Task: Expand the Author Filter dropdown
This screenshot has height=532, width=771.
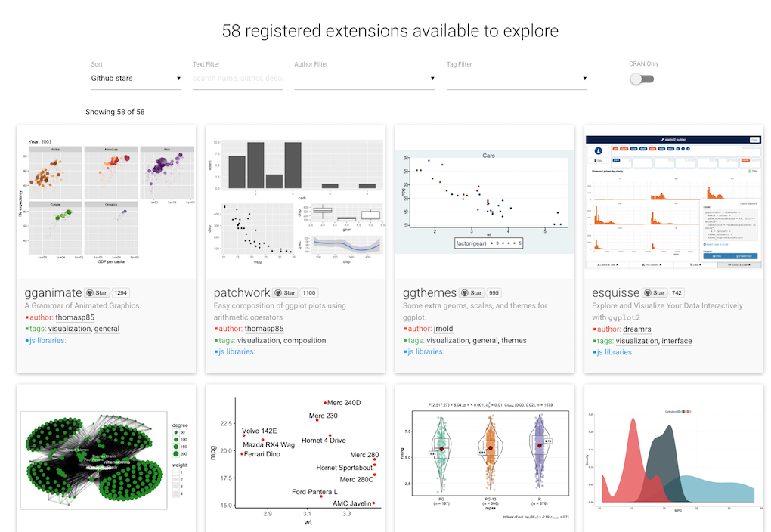Action: click(x=364, y=79)
